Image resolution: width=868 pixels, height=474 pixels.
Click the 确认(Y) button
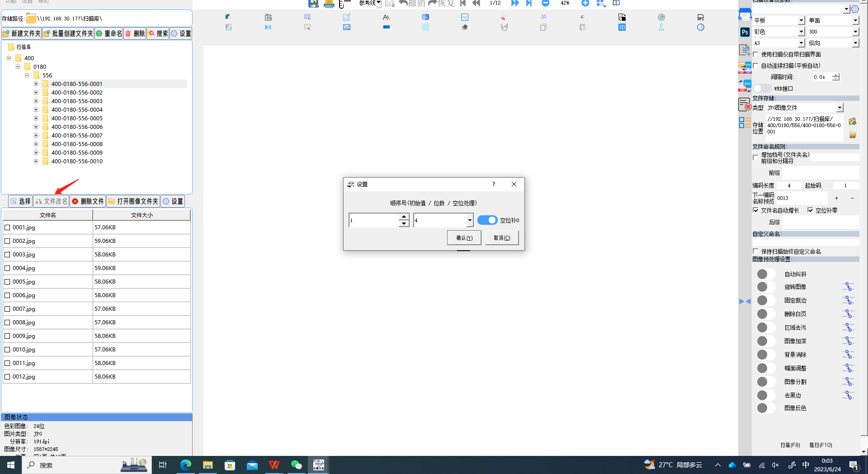[x=464, y=238]
